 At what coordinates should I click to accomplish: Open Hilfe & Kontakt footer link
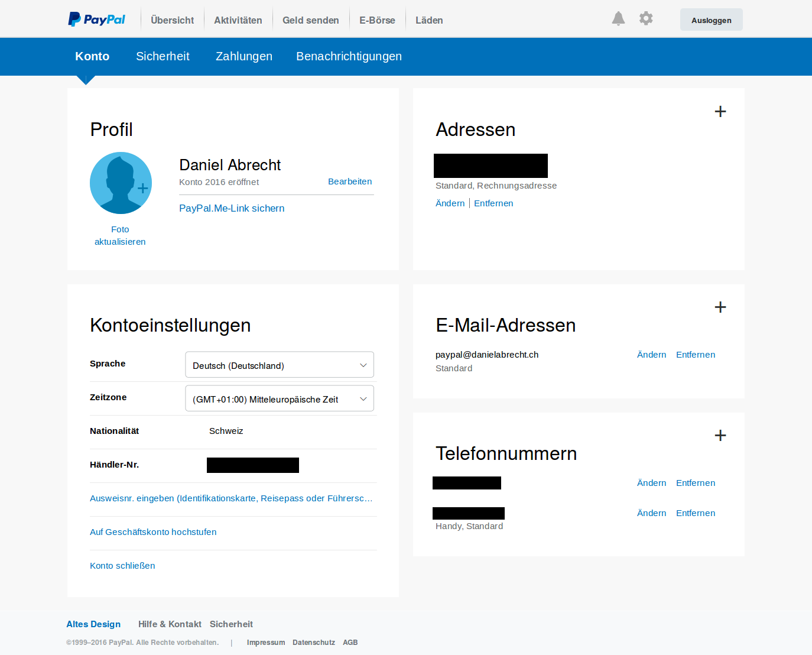(x=170, y=624)
